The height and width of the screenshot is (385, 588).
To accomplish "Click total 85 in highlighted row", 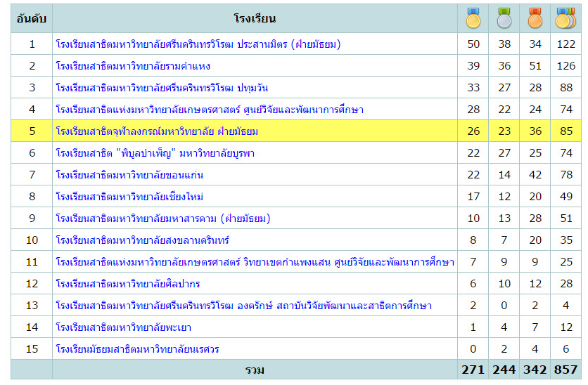I will [566, 131].
